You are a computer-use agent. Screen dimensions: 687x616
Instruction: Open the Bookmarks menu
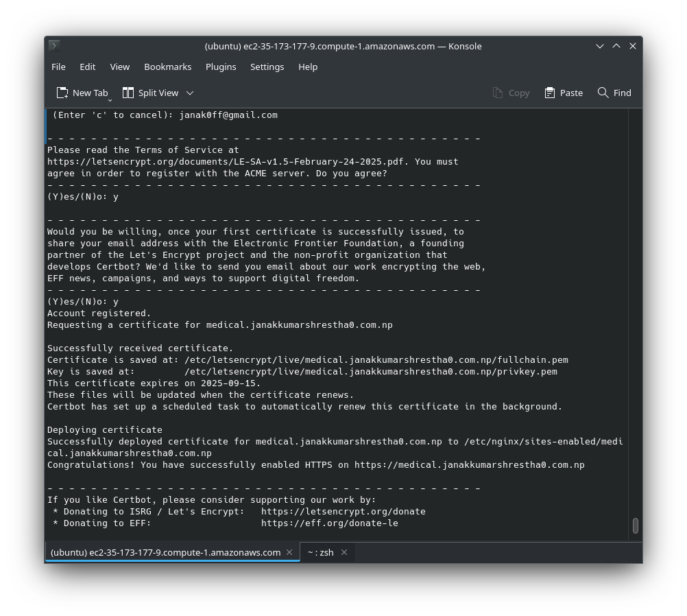[167, 67]
